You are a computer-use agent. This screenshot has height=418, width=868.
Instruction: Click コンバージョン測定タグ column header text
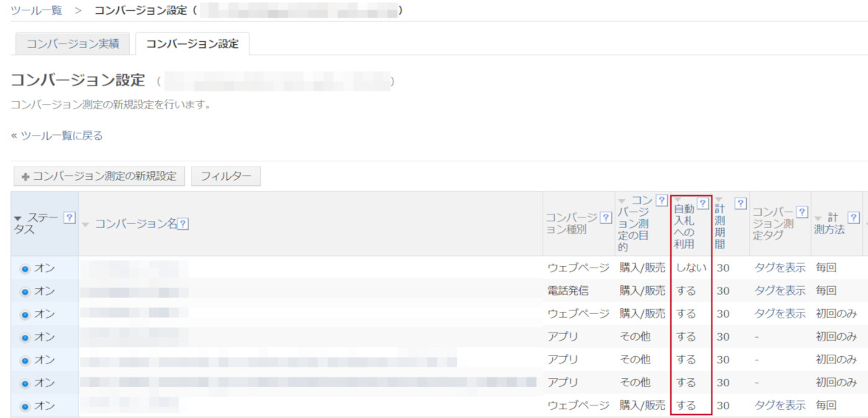(774, 223)
